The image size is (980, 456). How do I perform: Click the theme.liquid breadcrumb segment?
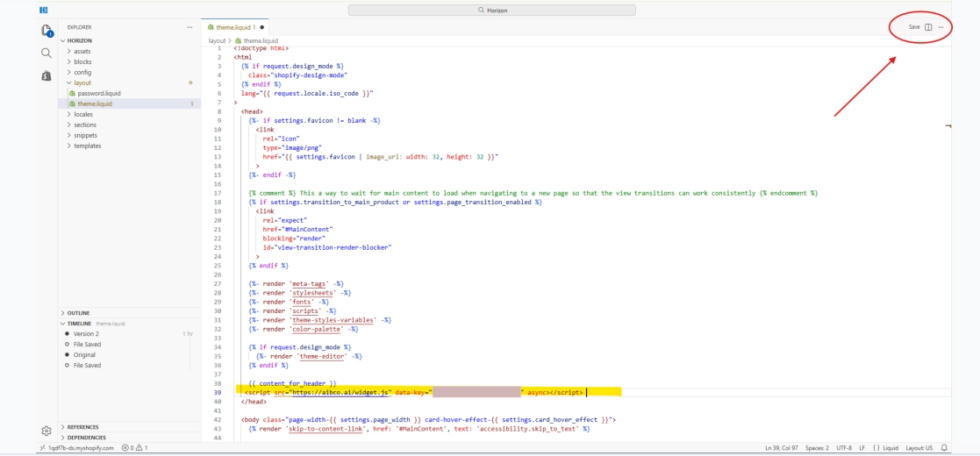pos(261,40)
